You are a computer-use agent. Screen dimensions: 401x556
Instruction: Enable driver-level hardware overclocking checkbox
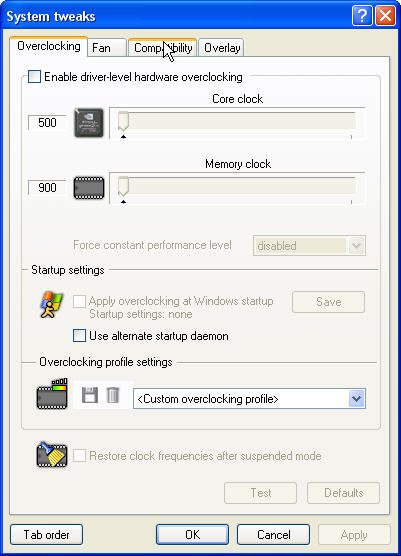34,77
